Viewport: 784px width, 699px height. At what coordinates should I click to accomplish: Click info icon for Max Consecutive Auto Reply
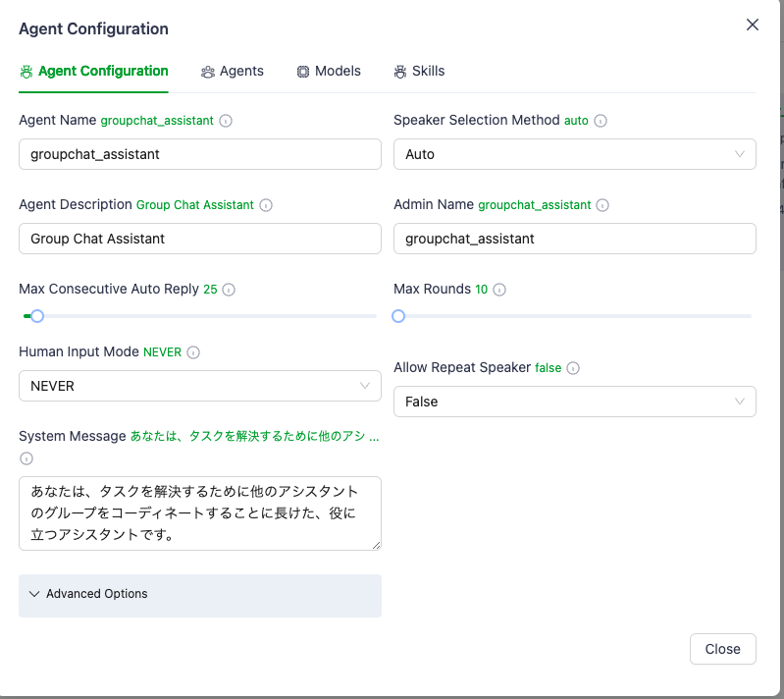pyautogui.click(x=229, y=290)
